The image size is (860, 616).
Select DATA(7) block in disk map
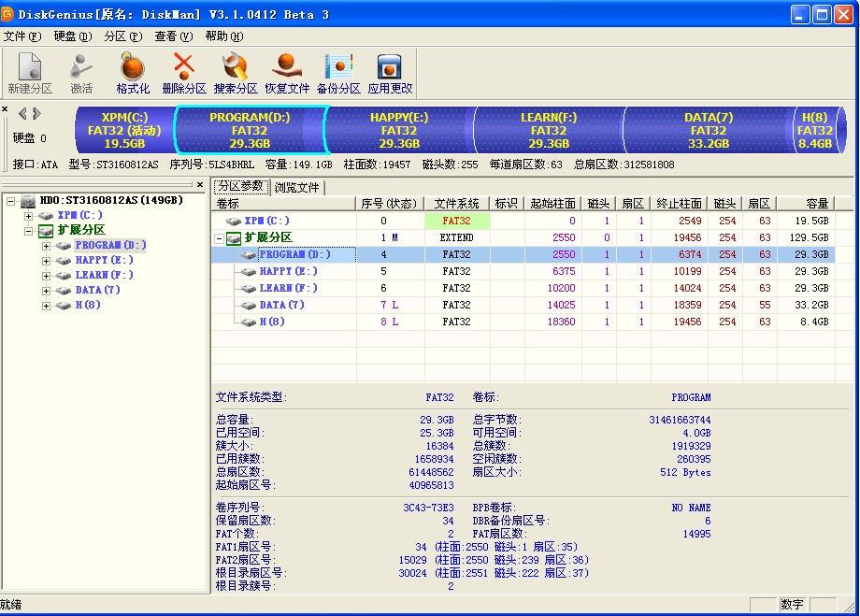click(709, 130)
